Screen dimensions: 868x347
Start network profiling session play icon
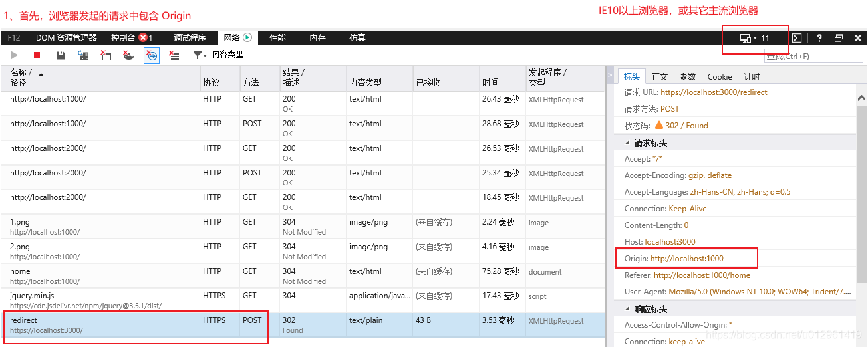tap(15, 55)
